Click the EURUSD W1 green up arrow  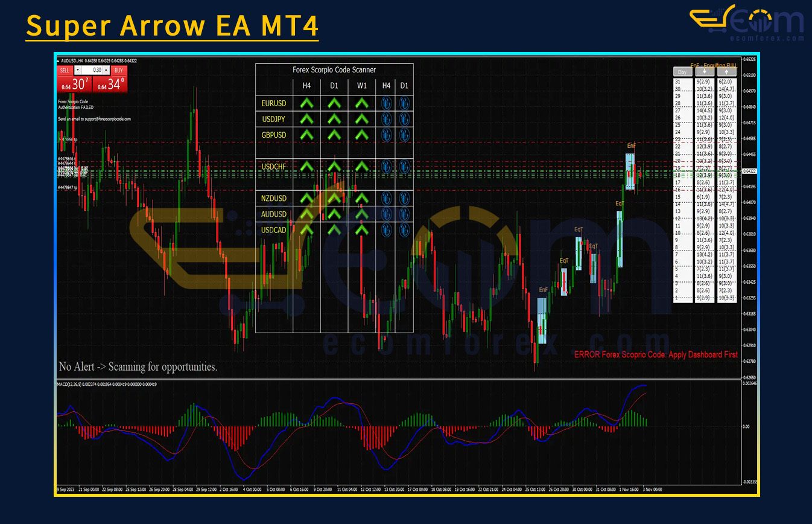(x=361, y=103)
